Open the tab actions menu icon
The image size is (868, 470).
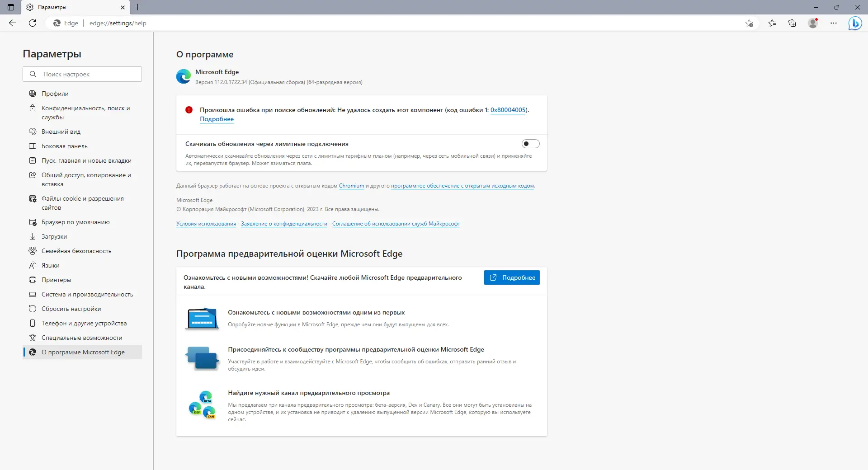(x=11, y=7)
